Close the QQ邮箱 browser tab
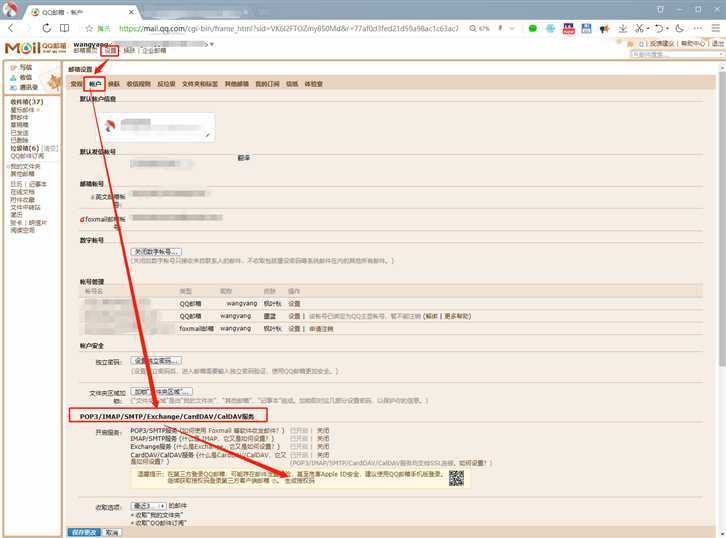Image resolution: width=726 pixels, height=538 pixels. click(131, 12)
